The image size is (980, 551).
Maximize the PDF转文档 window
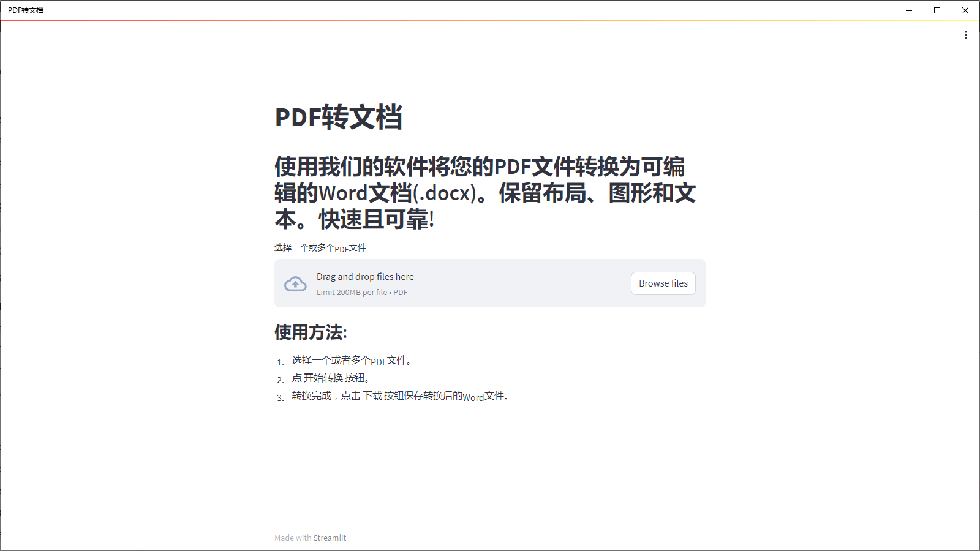click(x=937, y=10)
